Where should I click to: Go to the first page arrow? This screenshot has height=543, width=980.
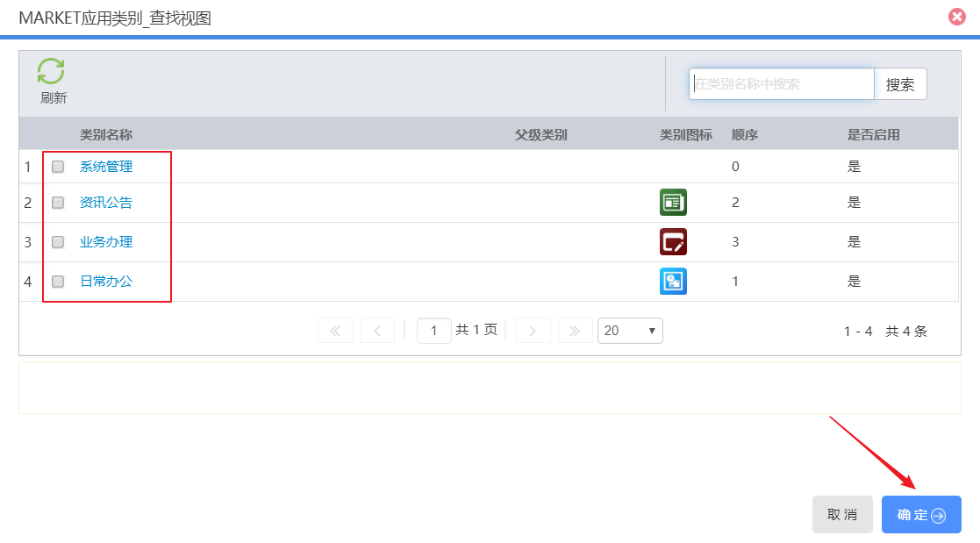(334, 331)
